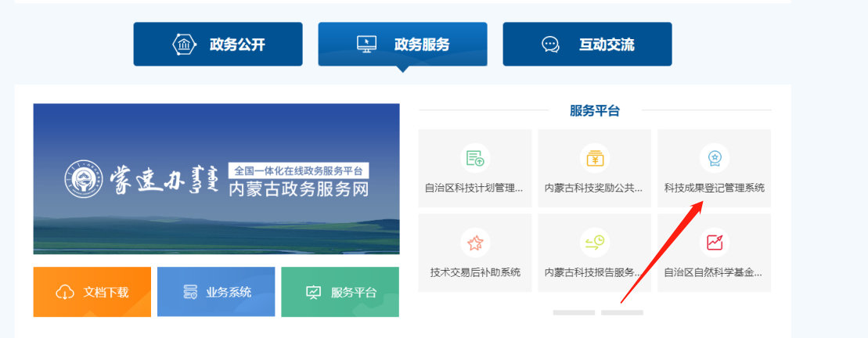Image resolution: width=868 pixels, height=338 pixels.
Task: Select the first carousel page indicator
Action: [574, 312]
